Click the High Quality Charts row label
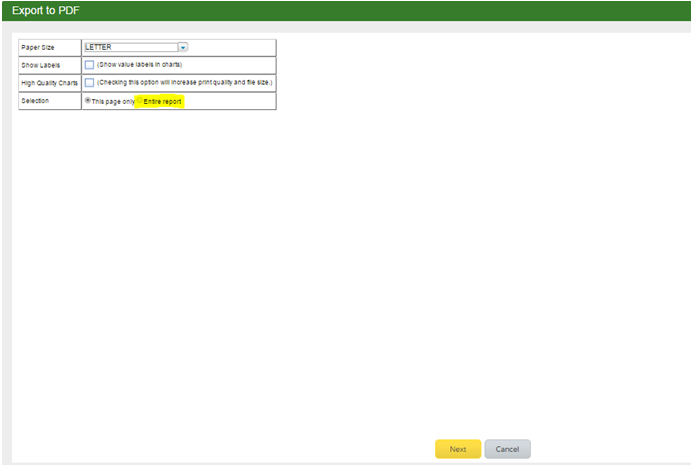691x465 pixels. tap(49, 83)
